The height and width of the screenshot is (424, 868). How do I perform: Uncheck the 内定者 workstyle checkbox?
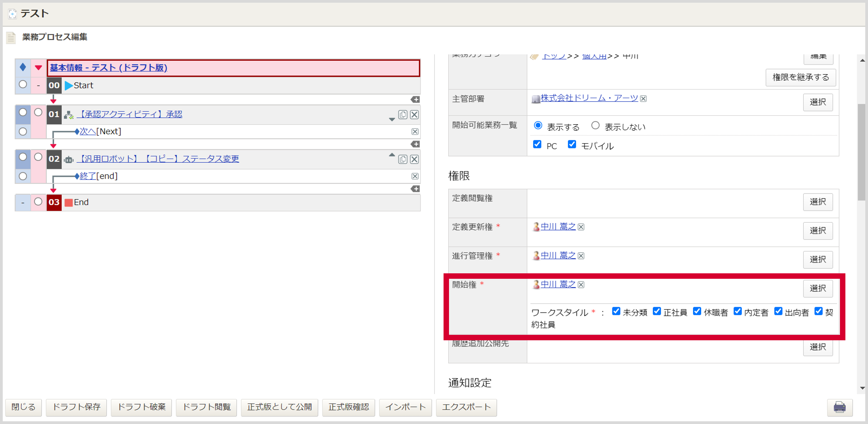click(x=737, y=311)
